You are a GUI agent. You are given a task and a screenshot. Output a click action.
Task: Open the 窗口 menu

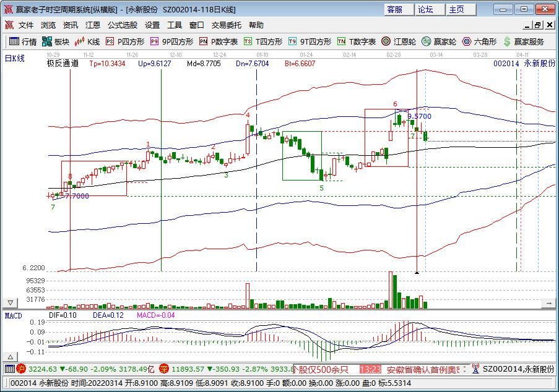tap(196, 25)
